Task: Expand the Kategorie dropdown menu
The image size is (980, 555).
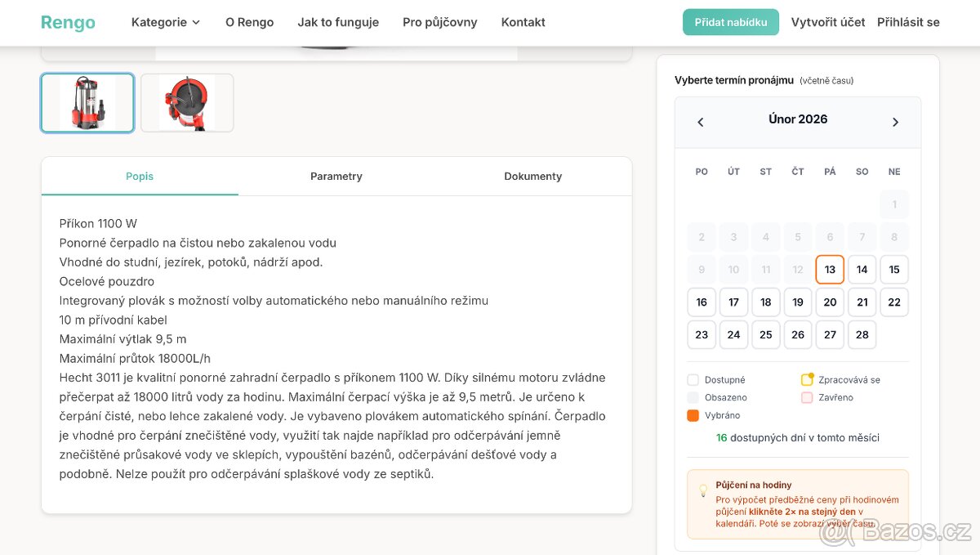Action: [x=166, y=22]
